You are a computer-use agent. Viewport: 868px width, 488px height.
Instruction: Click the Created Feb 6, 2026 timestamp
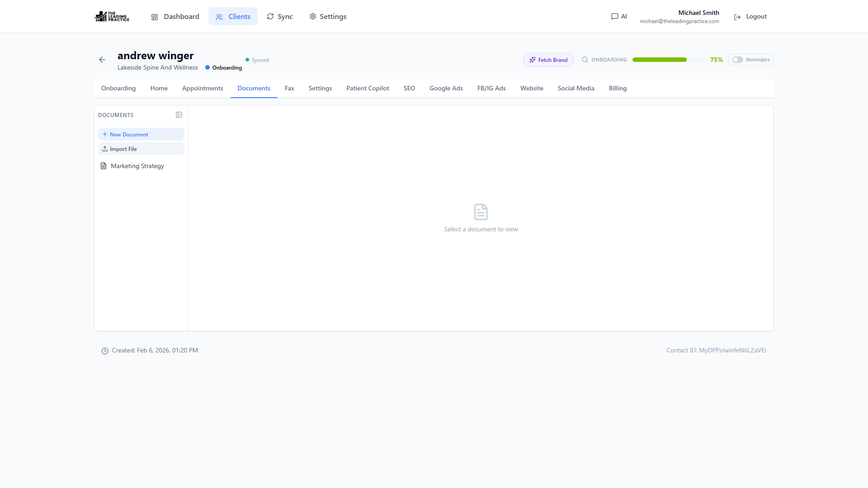155,350
